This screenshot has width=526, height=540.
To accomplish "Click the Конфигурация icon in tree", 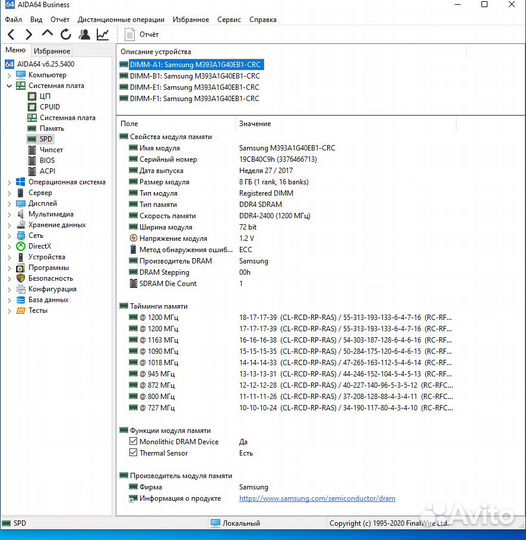I will [21, 289].
